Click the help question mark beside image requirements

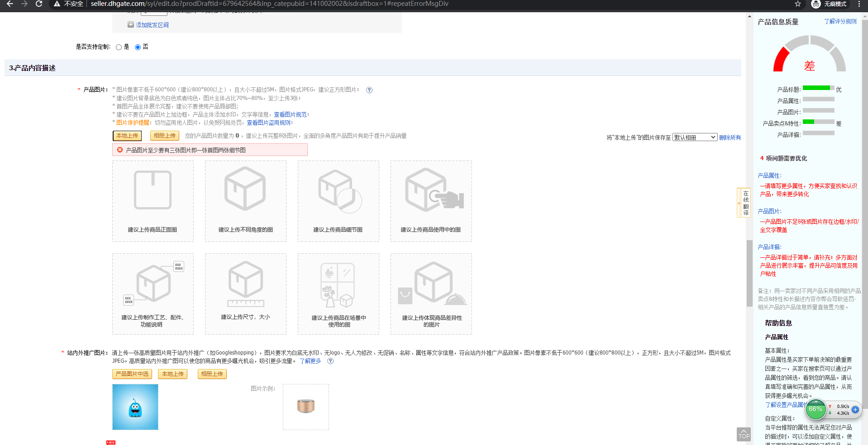pyautogui.click(x=369, y=90)
